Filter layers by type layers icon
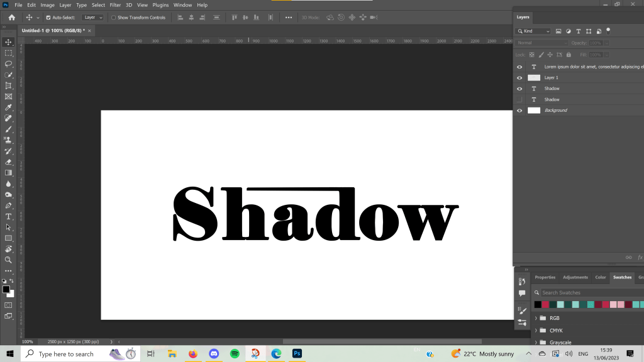 point(579,31)
